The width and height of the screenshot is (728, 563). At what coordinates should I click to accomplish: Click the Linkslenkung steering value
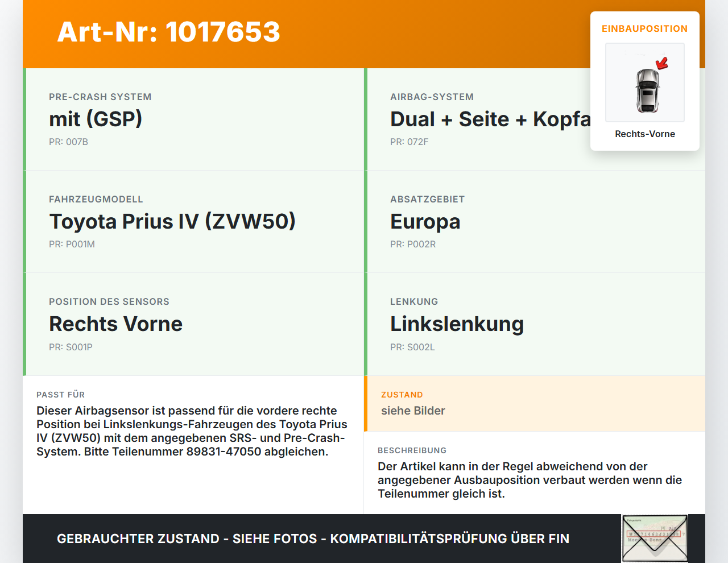[457, 324]
